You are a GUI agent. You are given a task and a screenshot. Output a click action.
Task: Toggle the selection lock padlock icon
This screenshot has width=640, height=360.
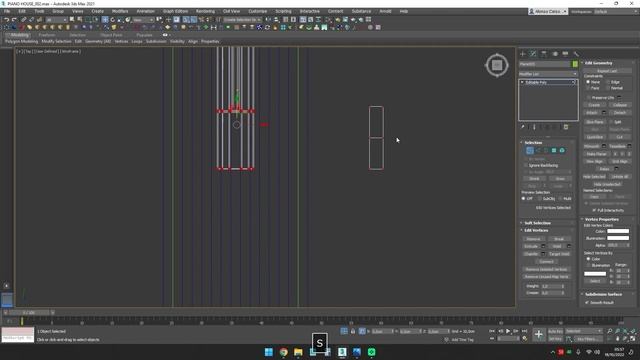[353, 331]
